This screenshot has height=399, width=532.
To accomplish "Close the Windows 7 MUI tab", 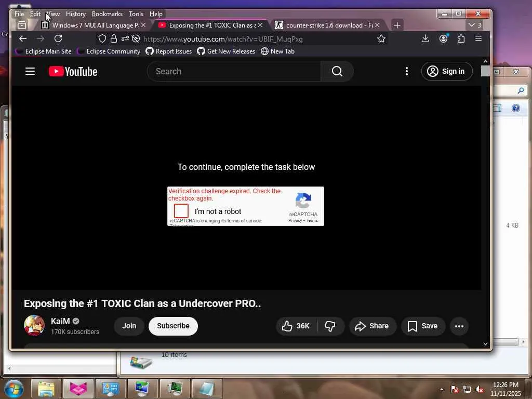I will [x=143, y=25].
